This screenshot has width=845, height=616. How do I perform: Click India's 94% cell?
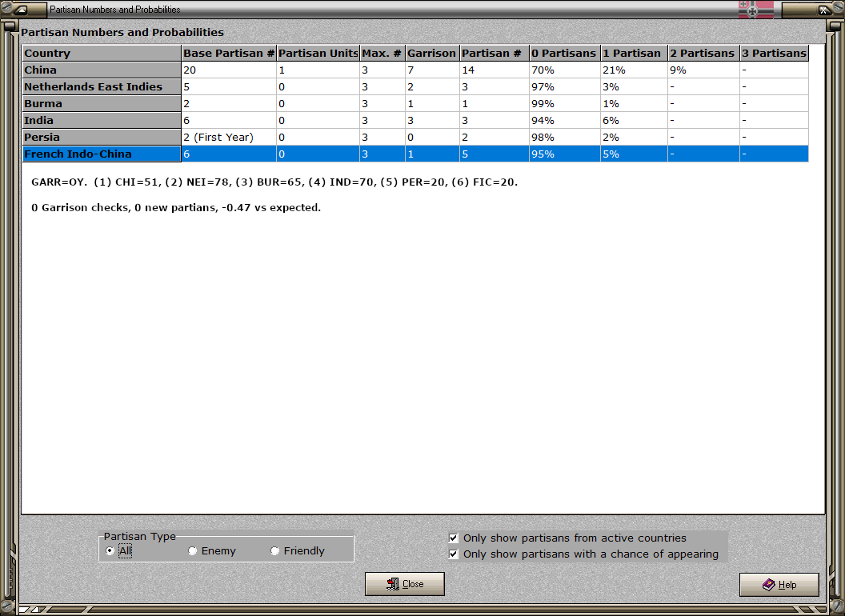565,120
